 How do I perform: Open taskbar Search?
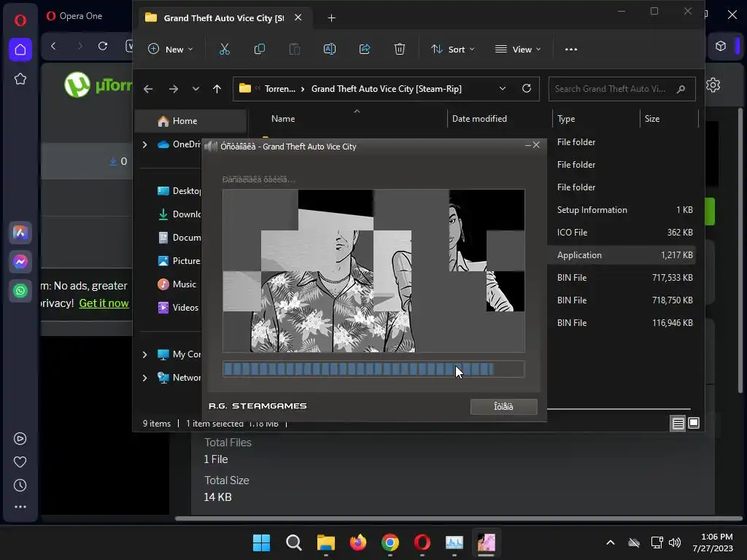click(x=293, y=542)
